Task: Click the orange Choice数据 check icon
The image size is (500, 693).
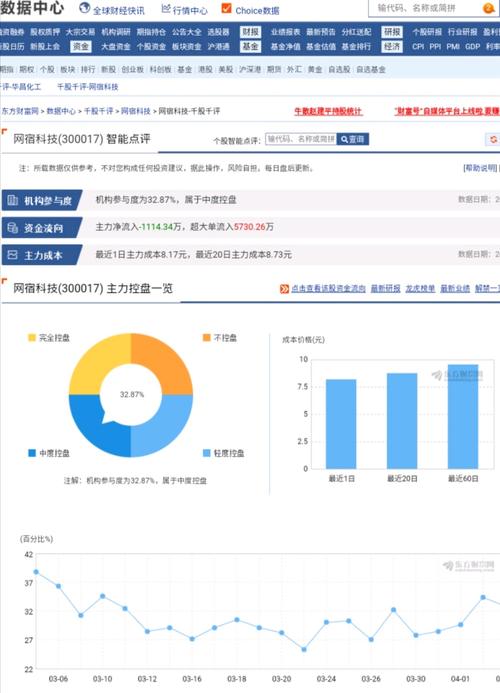Action: (x=226, y=8)
